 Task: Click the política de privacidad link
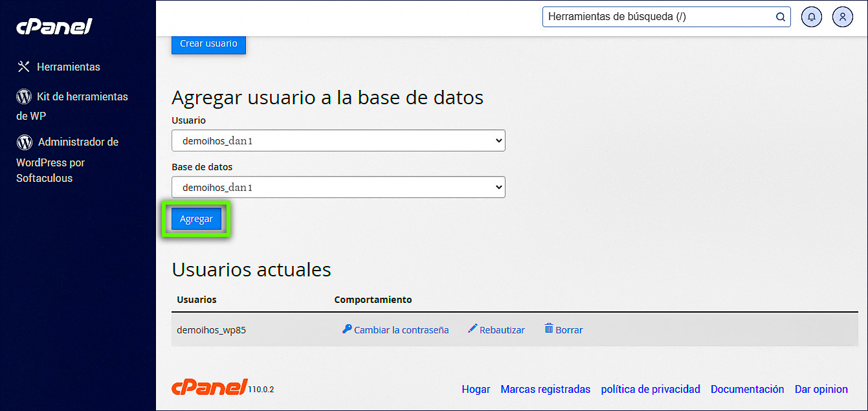click(x=650, y=389)
